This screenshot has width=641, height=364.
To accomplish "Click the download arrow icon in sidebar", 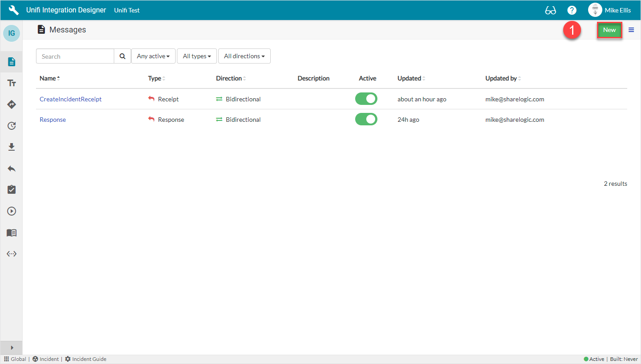I will click(x=12, y=147).
